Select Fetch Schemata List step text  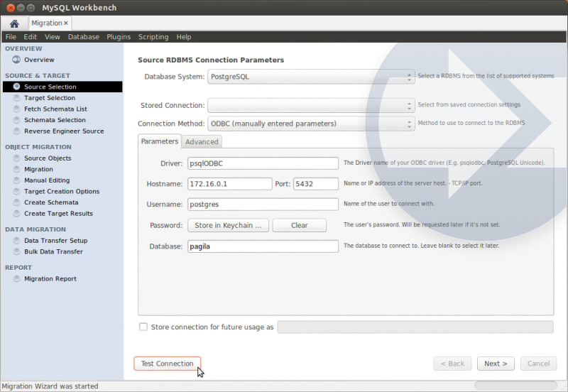(55, 109)
